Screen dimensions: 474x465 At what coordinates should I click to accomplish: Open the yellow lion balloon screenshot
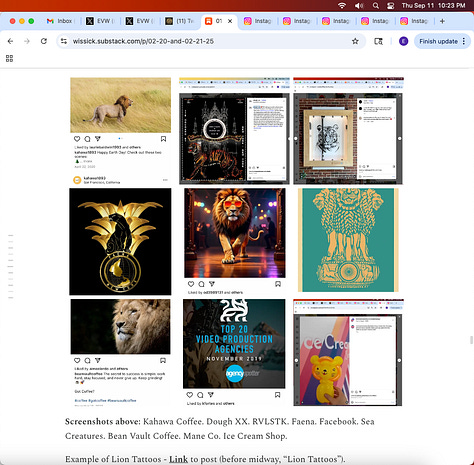348,352
